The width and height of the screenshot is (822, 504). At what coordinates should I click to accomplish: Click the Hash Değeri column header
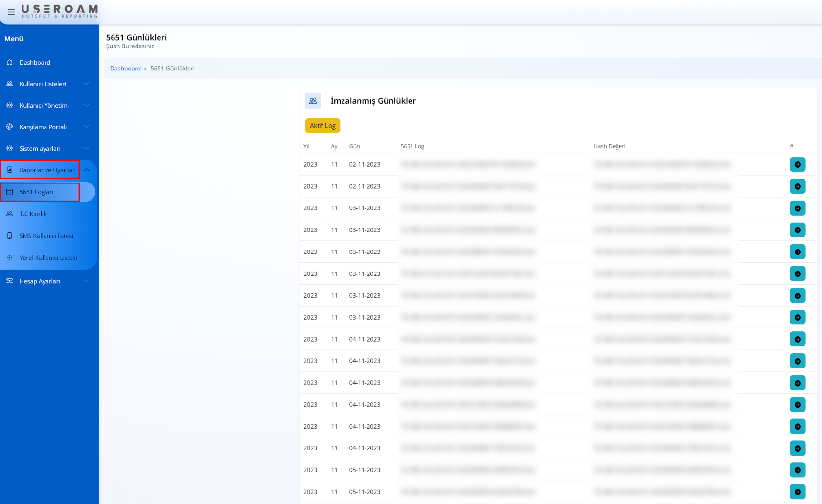click(x=609, y=146)
